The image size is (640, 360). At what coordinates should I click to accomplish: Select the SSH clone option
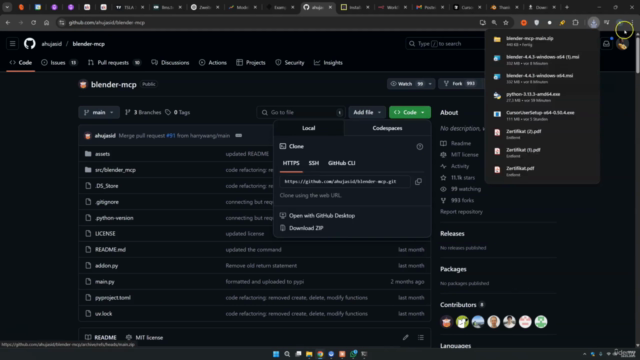tap(313, 163)
